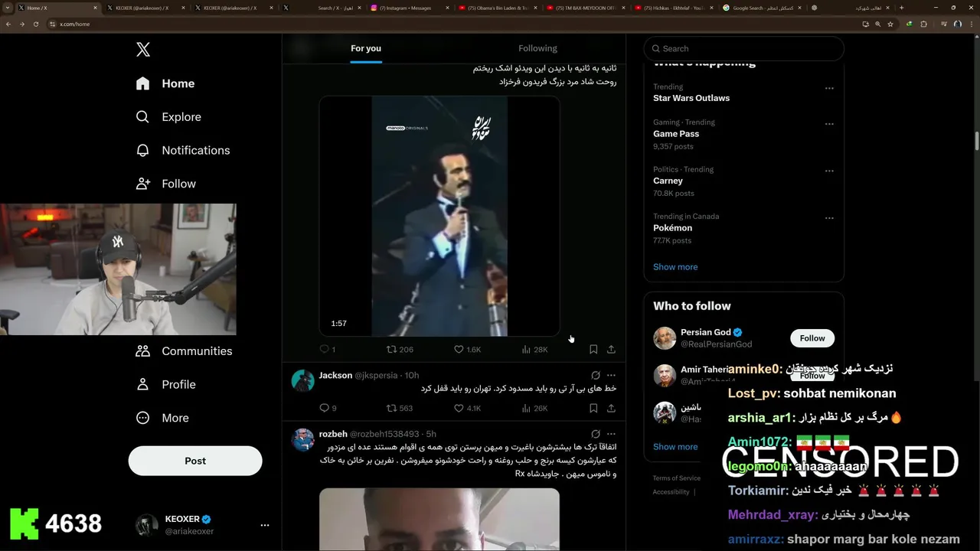Click the Grok icon on rozbeh's post
The image size is (980, 551).
click(x=596, y=434)
